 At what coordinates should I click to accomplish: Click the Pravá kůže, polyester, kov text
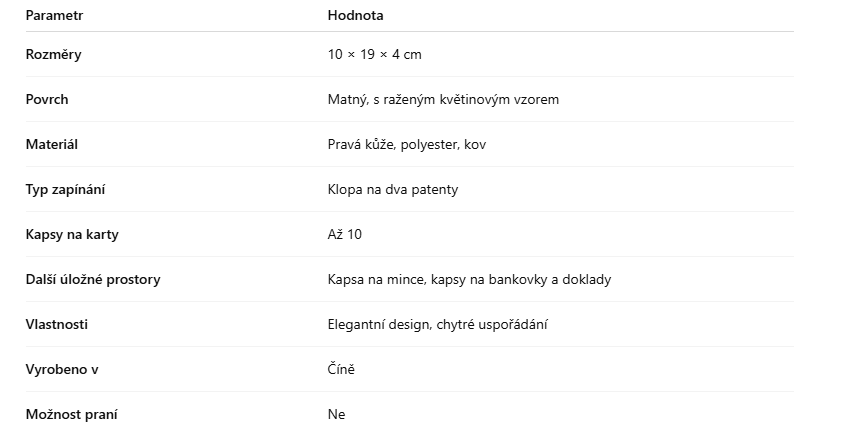click(407, 144)
